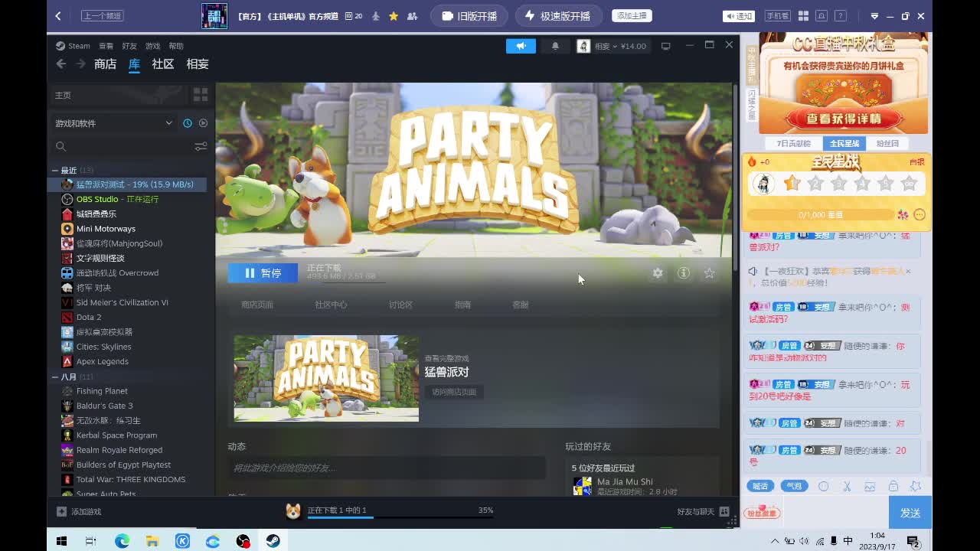Toggle ready-to-play filter icon

click(x=203, y=123)
